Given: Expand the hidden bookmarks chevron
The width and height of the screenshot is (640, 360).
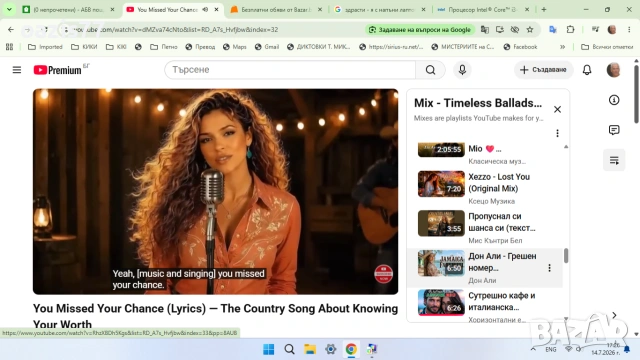Looking at the screenshot, I should click(x=562, y=47).
